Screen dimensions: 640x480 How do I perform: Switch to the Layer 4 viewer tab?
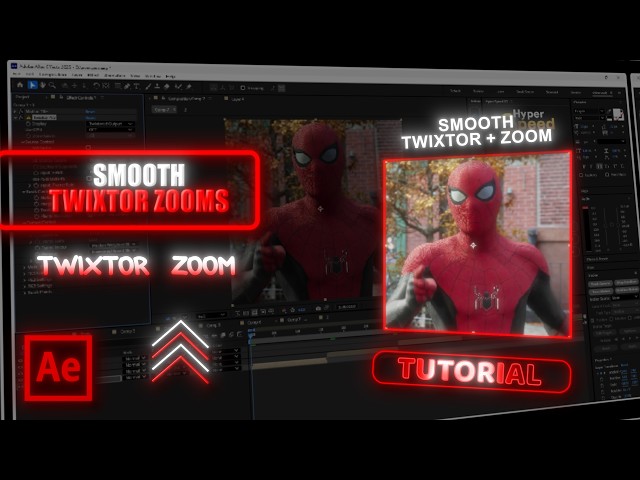[x=238, y=99]
